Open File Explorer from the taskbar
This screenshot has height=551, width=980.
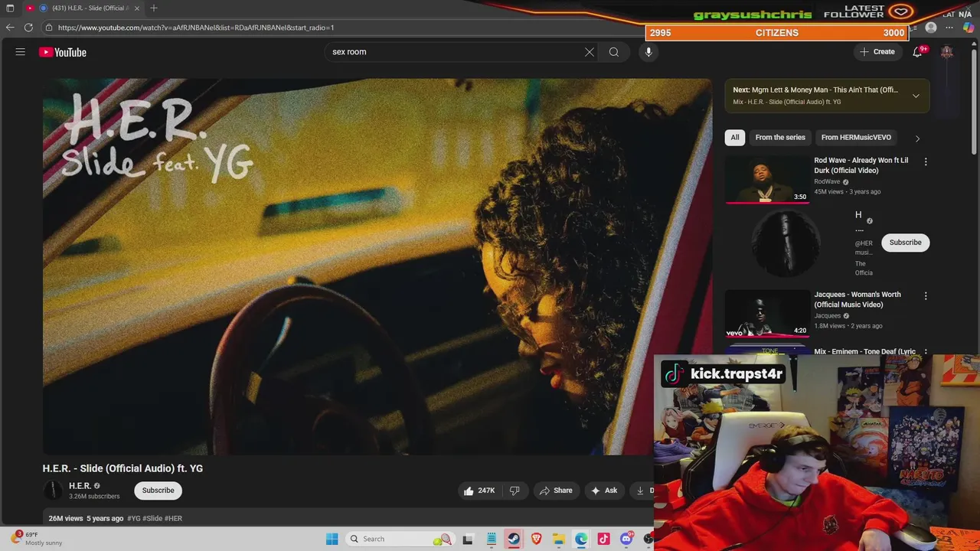click(x=559, y=539)
